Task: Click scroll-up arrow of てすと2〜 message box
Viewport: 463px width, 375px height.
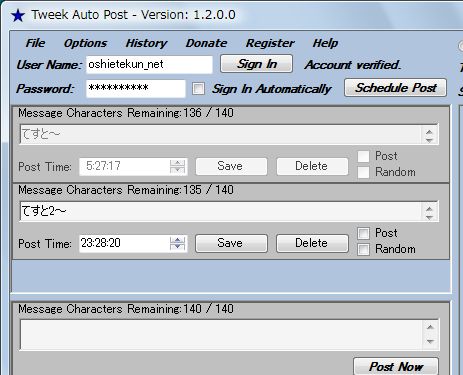Action: [429, 209]
